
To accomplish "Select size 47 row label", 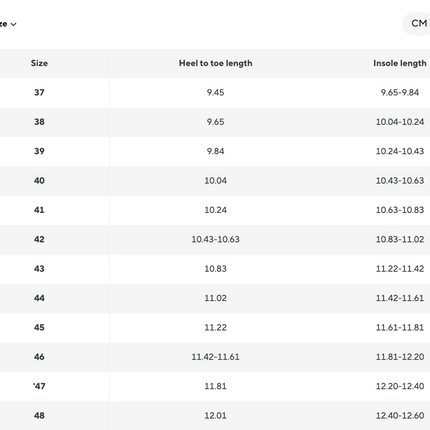I will (x=39, y=386).
